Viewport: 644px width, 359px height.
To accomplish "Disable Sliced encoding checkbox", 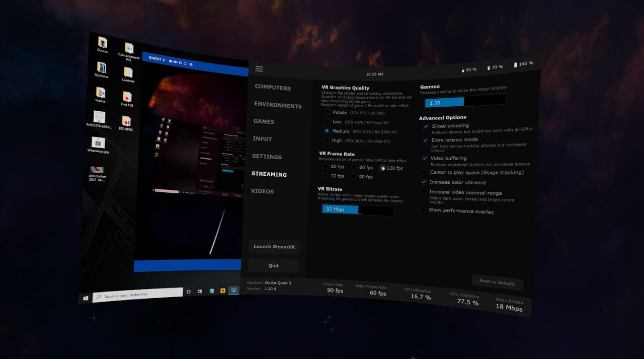I will [426, 126].
